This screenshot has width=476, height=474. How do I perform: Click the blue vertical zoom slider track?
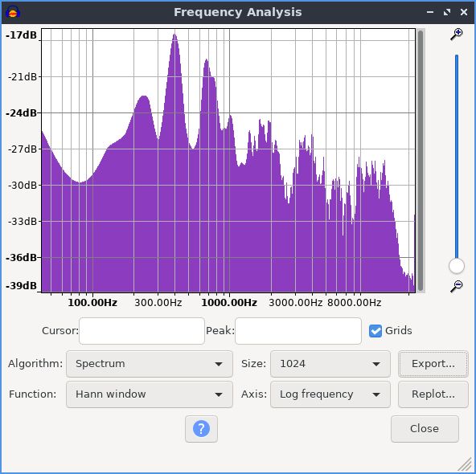tap(456, 156)
